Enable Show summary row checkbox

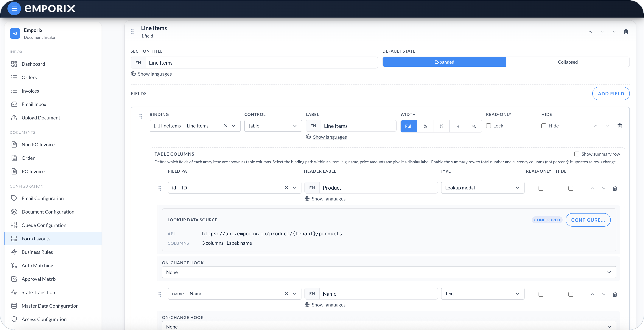(577, 154)
